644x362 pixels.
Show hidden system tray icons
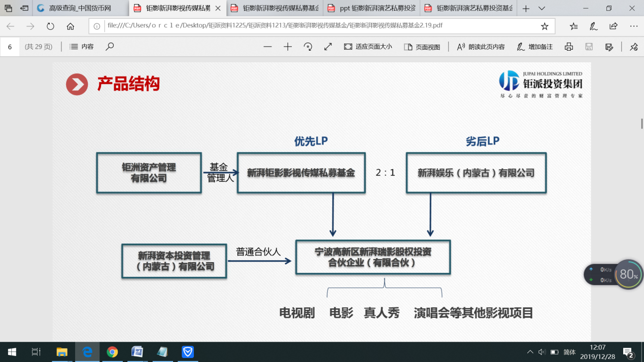[x=530, y=352]
